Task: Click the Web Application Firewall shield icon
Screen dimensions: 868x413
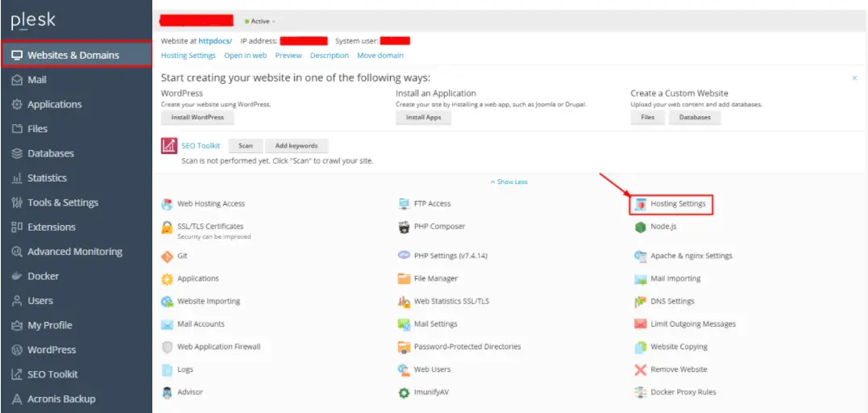Action: coord(167,347)
